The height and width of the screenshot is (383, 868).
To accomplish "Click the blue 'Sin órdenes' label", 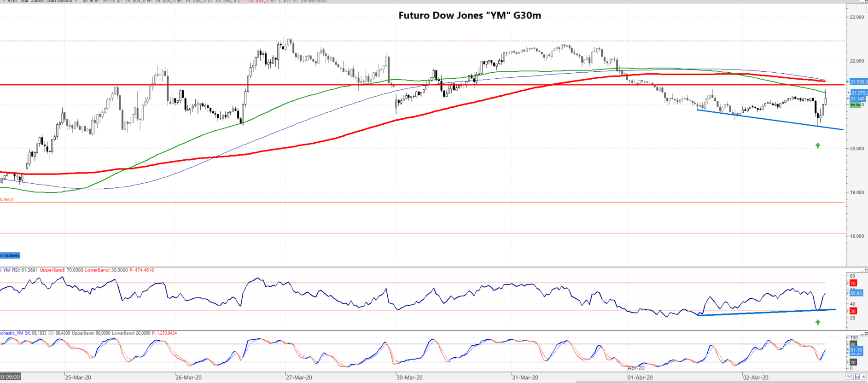I will pyautogui.click(x=10, y=255).
